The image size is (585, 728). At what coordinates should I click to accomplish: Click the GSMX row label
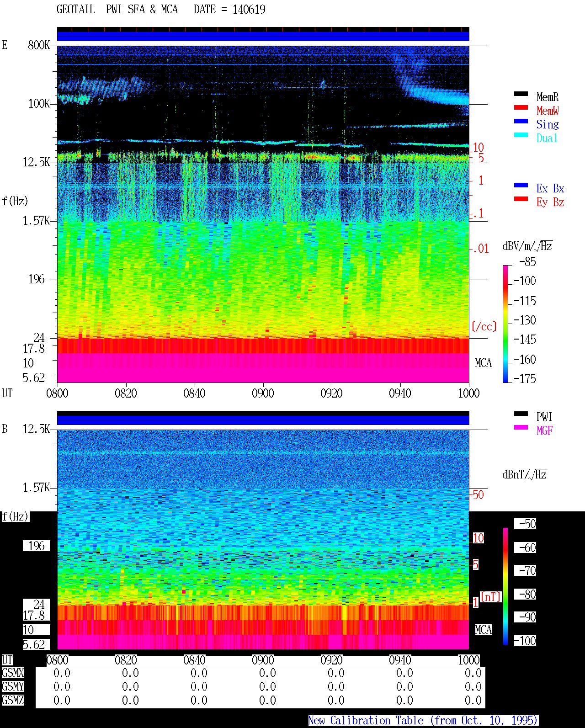(x=13, y=673)
